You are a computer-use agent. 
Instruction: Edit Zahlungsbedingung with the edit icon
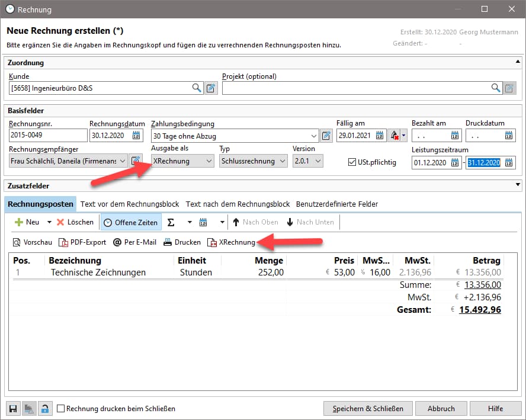326,136
